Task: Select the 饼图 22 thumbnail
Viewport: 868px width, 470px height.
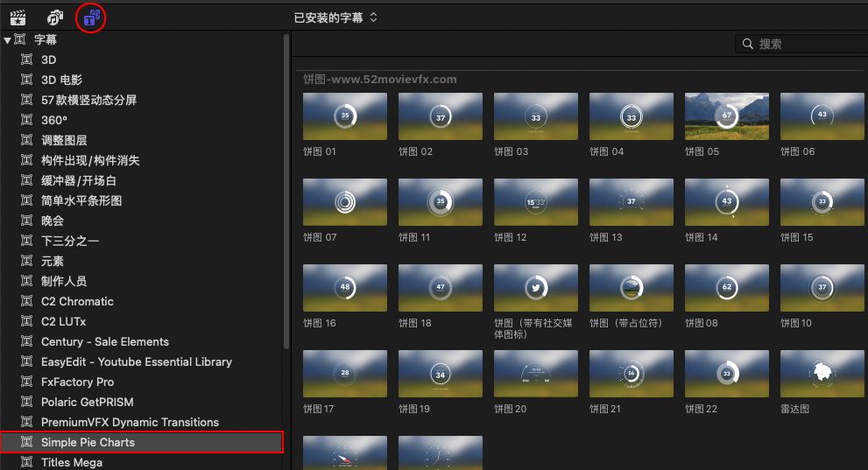Action: click(x=727, y=373)
